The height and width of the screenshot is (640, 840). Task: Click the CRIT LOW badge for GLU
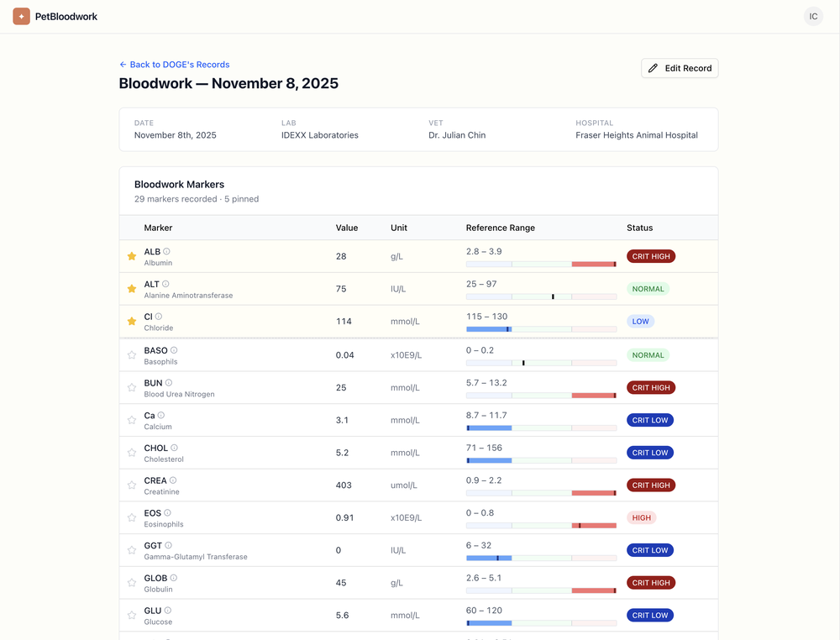point(650,615)
